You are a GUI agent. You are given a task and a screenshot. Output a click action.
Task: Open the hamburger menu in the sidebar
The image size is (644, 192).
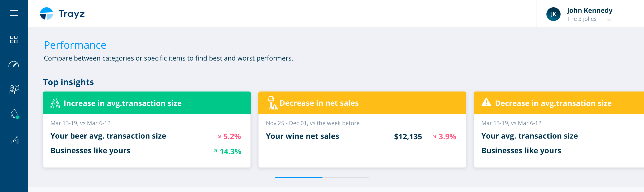pos(14,13)
